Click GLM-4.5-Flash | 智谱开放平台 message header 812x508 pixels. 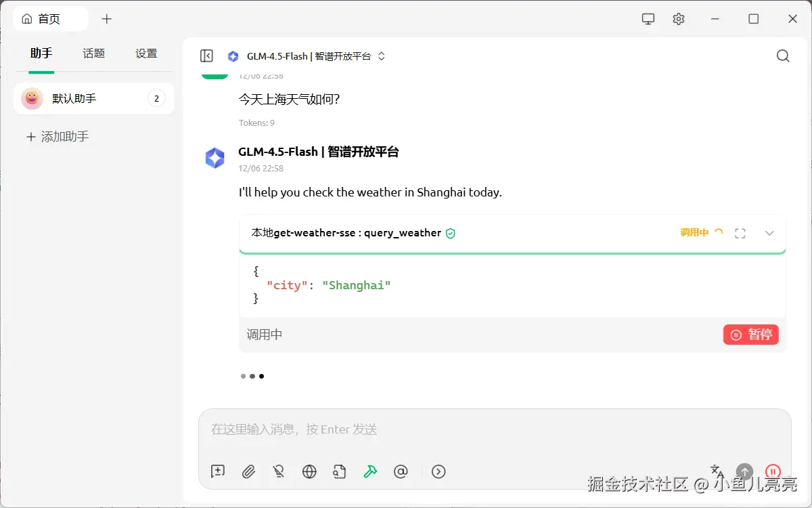click(x=319, y=152)
